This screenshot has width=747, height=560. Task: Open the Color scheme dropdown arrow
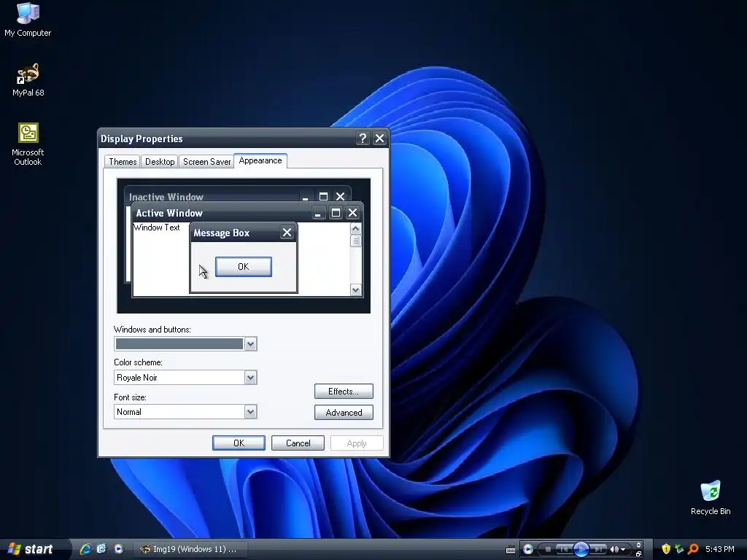pos(251,378)
